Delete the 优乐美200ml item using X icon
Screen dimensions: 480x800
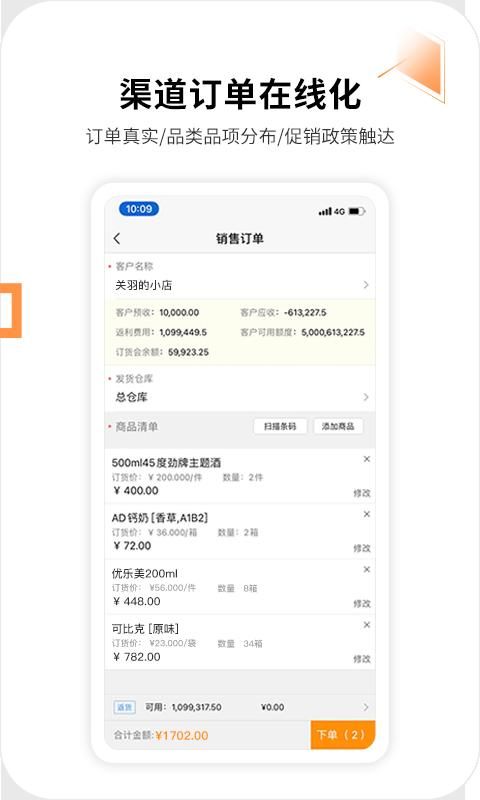tap(366, 569)
